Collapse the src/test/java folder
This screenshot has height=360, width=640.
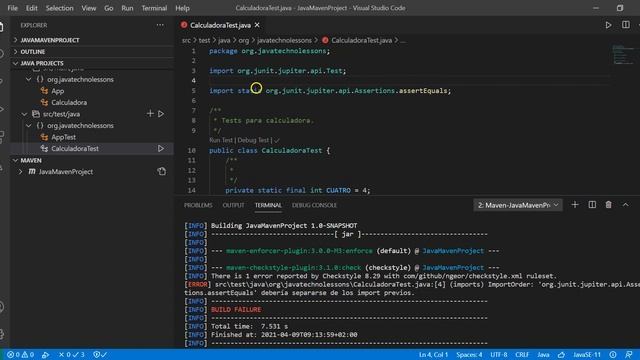click(x=24, y=114)
